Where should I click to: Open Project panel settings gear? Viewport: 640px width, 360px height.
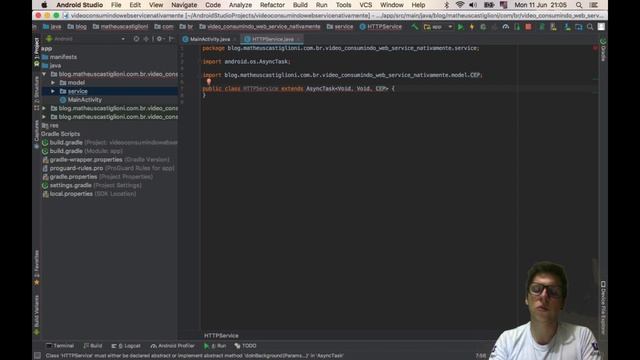160,39
